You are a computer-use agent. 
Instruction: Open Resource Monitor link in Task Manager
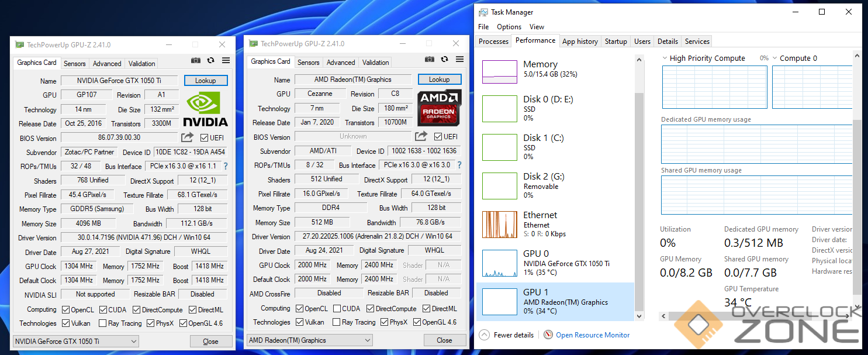click(592, 335)
